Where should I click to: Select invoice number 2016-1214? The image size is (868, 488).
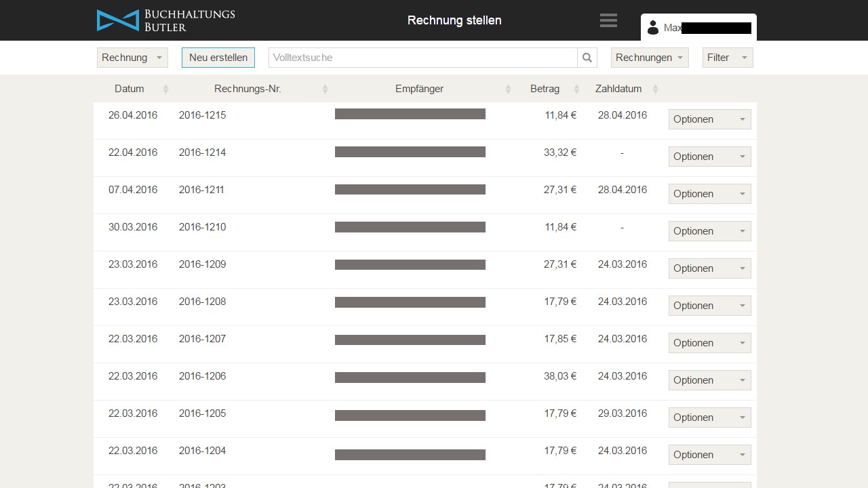pos(202,152)
